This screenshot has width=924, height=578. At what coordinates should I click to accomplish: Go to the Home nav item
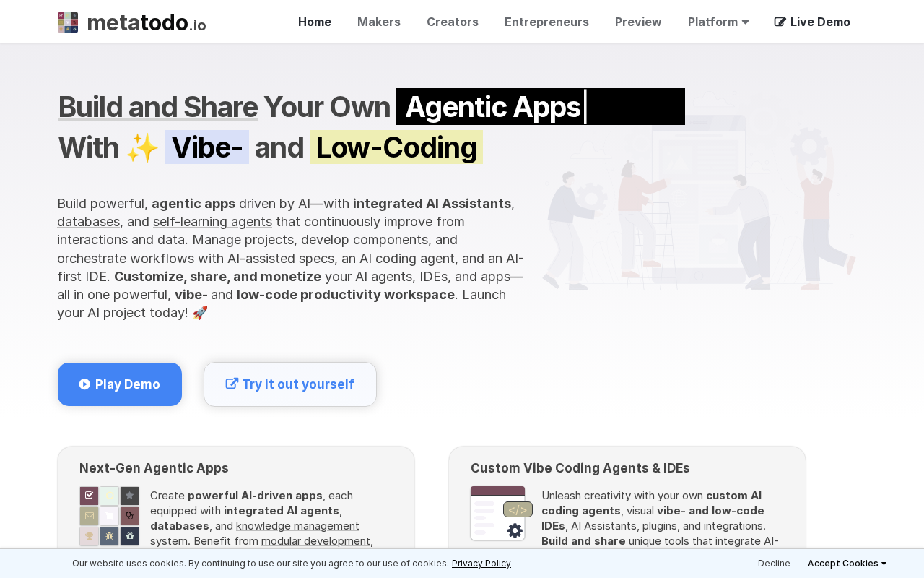315,22
